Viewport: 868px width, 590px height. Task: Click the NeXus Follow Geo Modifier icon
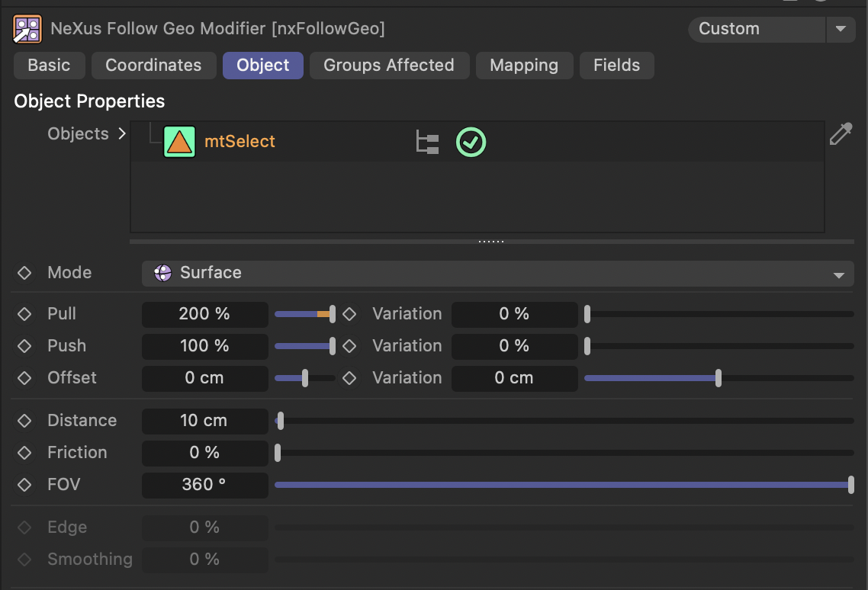coord(27,30)
